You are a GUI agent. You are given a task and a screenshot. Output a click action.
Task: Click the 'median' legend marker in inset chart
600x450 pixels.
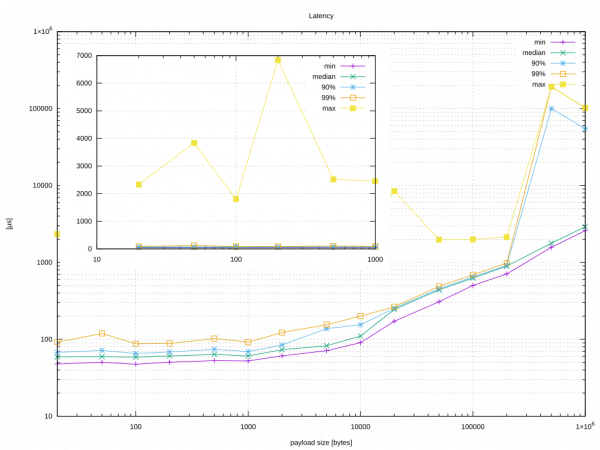pos(353,76)
